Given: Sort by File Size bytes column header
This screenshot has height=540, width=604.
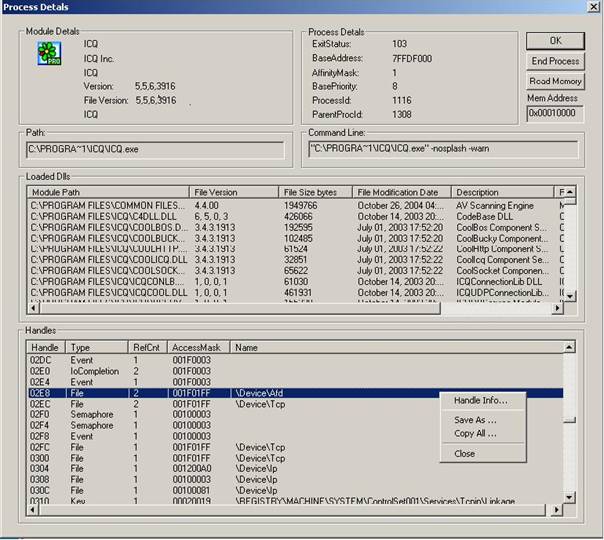Looking at the screenshot, I should coord(315,192).
